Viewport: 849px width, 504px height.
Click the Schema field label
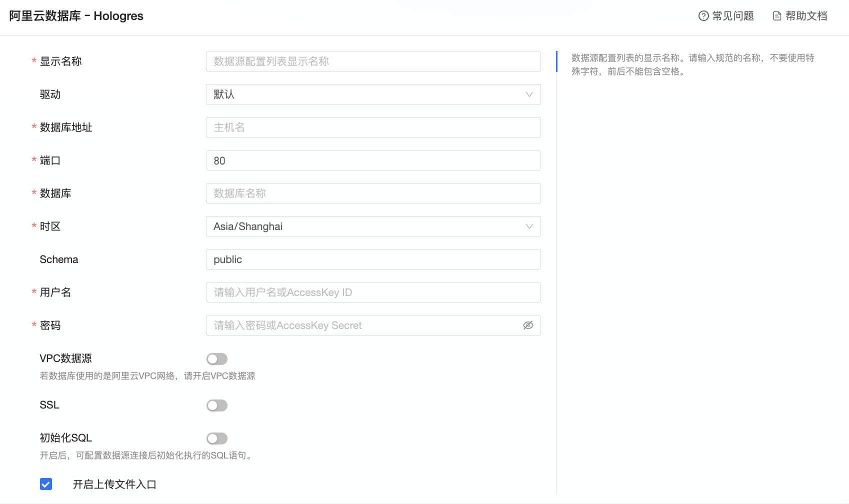click(x=59, y=259)
